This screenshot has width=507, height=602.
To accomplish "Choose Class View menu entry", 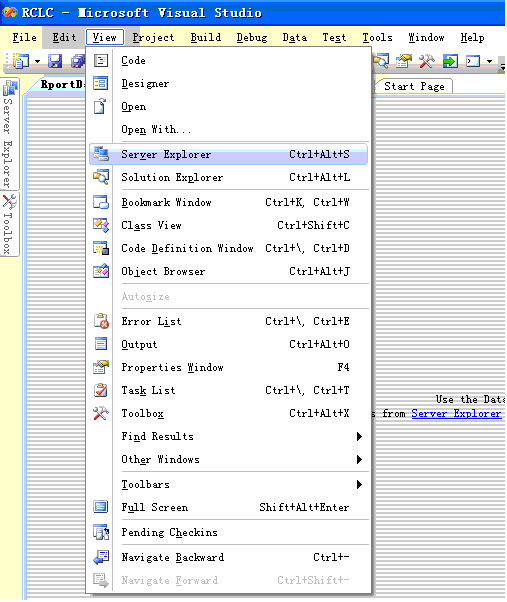I will point(228,225).
